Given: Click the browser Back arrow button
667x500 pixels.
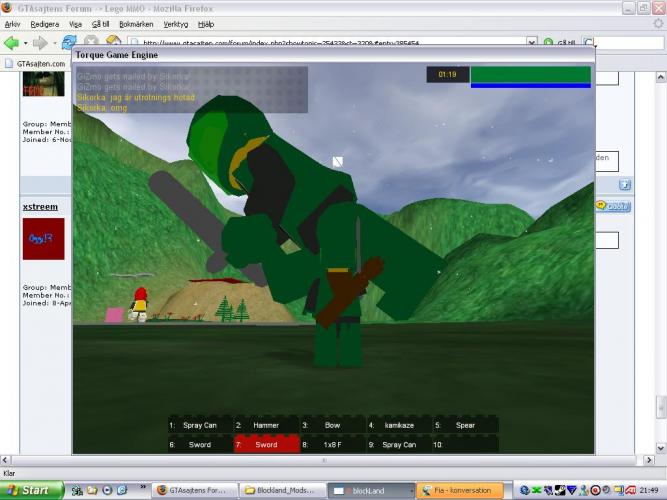Looking at the screenshot, I should tap(11, 43).
